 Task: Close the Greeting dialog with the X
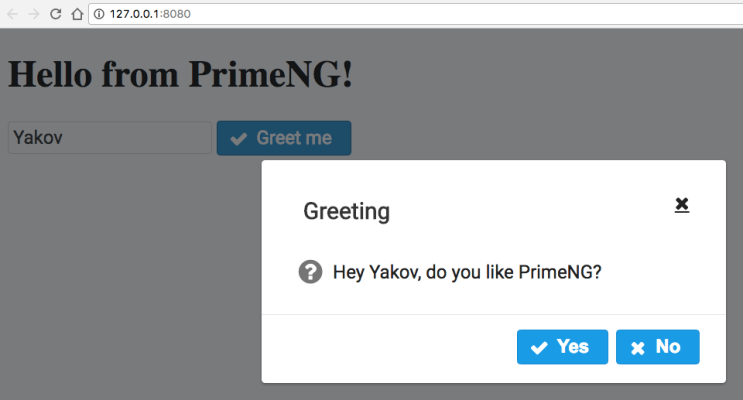(x=682, y=204)
